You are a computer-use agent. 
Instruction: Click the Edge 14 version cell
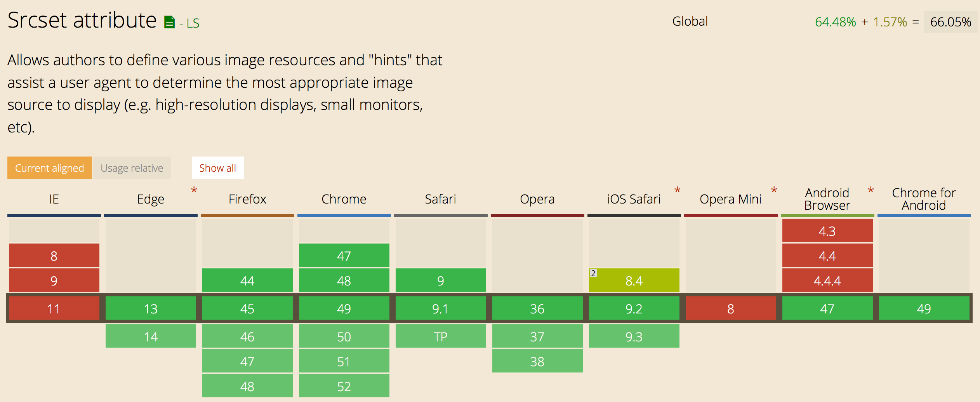151,336
